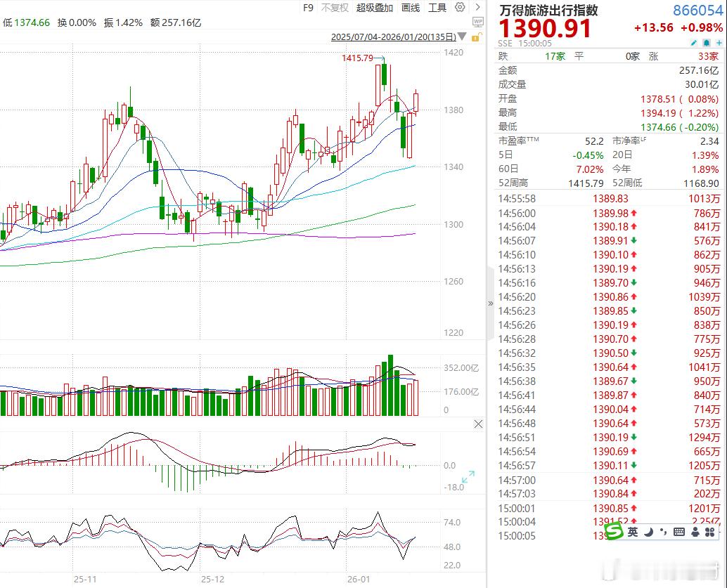The width and height of the screenshot is (727, 588).
Task: Open the date range dropdown triangle
Action: coord(462,37)
